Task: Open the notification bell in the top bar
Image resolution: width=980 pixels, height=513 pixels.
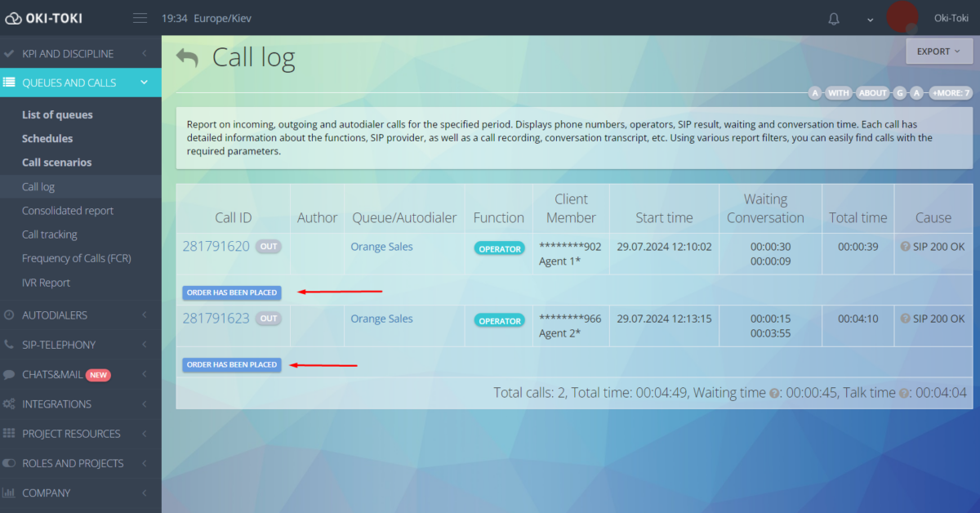Action: tap(833, 18)
